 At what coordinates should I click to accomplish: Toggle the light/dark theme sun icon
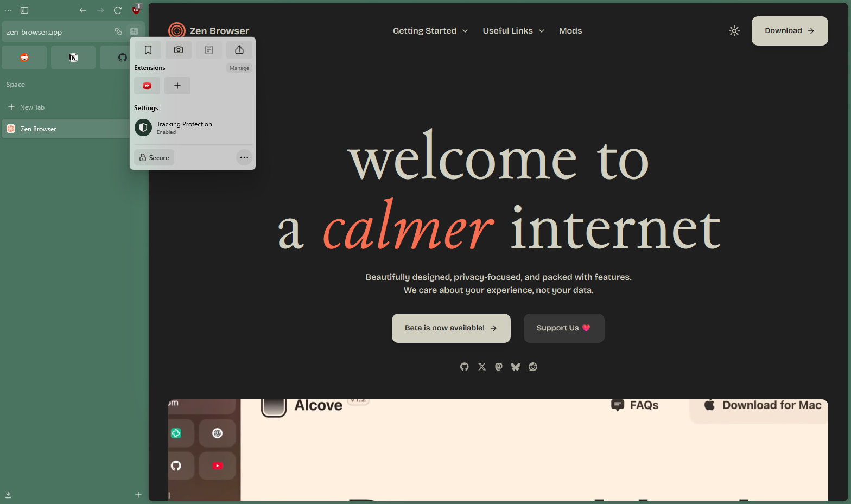click(734, 31)
